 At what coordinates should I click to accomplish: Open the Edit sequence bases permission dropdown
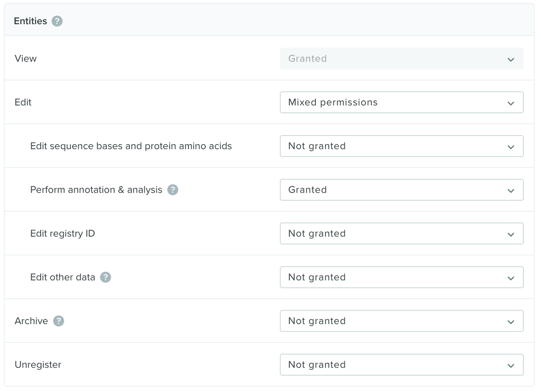click(402, 146)
